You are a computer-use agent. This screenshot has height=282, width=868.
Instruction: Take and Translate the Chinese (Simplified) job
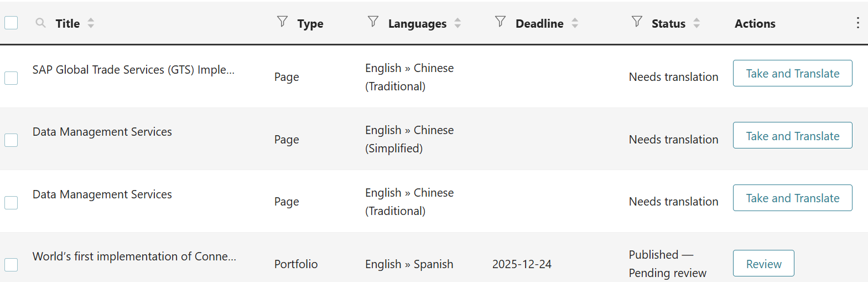792,136
